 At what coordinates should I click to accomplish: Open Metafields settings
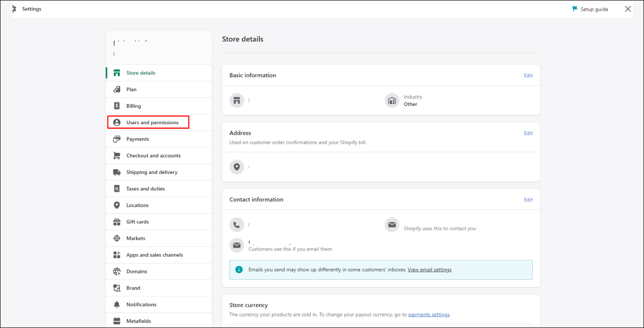pyautogui.click(x=159, y=321)
